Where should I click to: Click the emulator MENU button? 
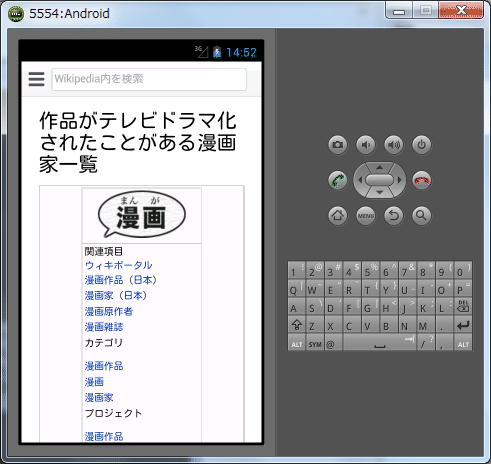coord(366,216)
